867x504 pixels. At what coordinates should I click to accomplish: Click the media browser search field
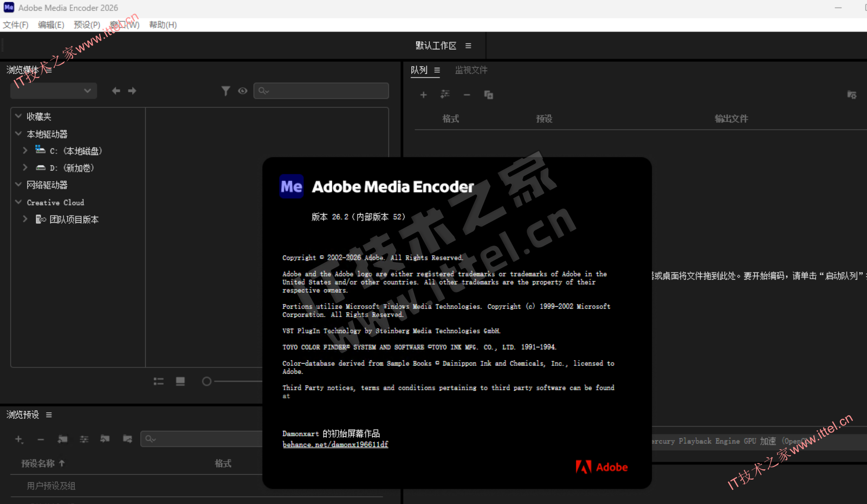pyautogui.click(x=322, y=91)
